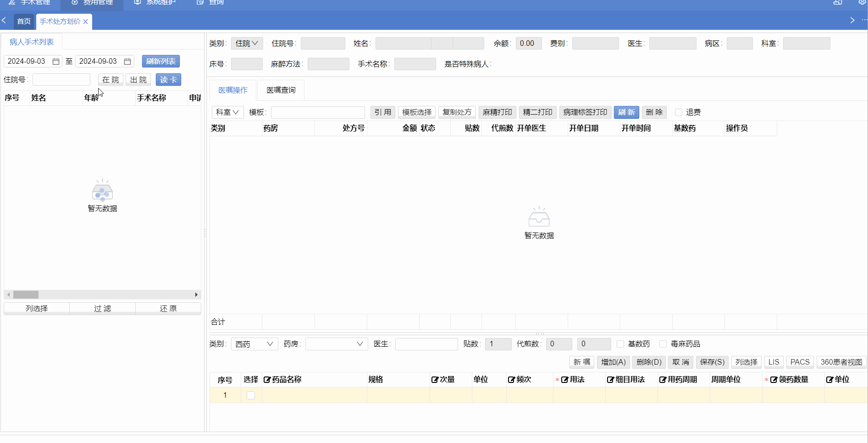
Task: Click the edit icon on 频次 column
Action: tap(511, 380)
